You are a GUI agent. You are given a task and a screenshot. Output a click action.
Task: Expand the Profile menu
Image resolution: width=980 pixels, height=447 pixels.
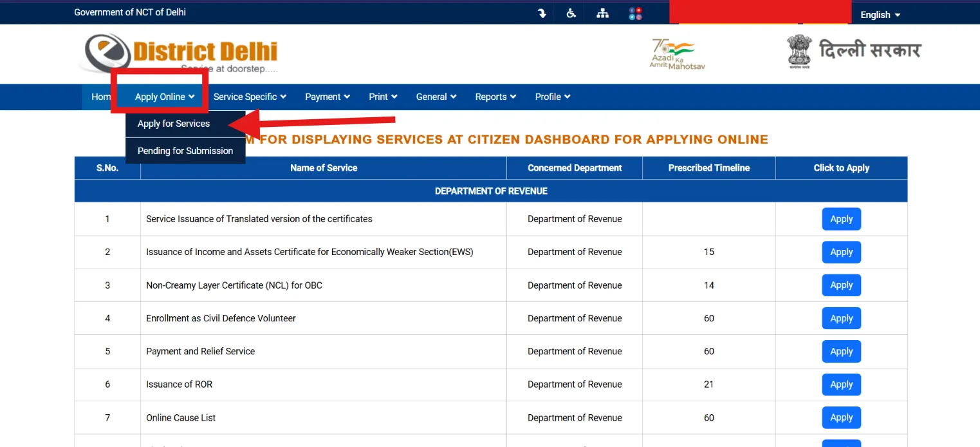553,97
